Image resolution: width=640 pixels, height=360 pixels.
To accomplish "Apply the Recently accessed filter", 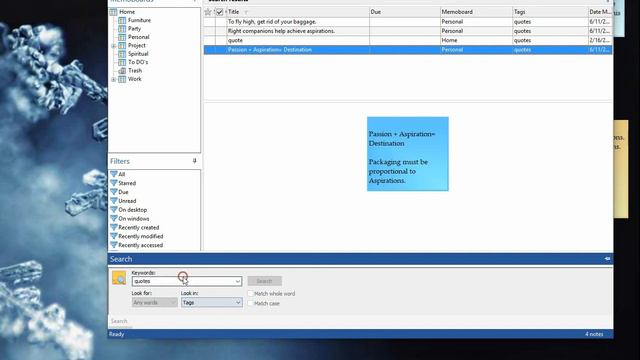I will tap(140, 245).
